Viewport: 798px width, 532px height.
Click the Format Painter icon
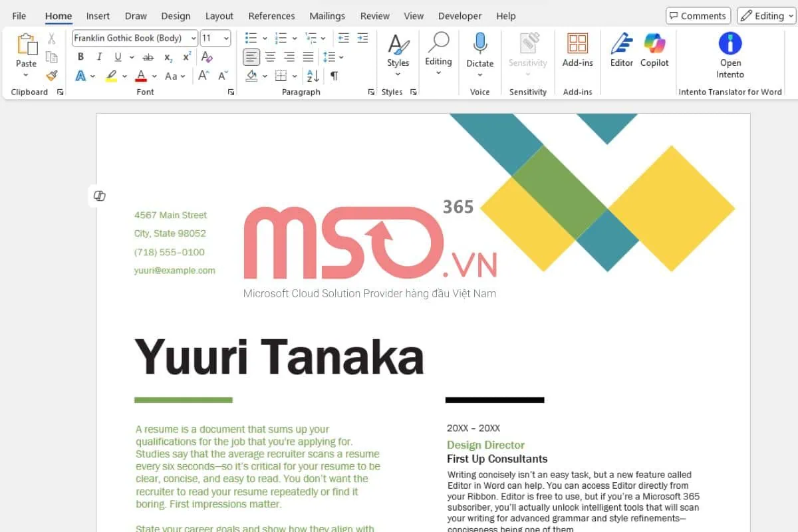[x=51, y=75]
